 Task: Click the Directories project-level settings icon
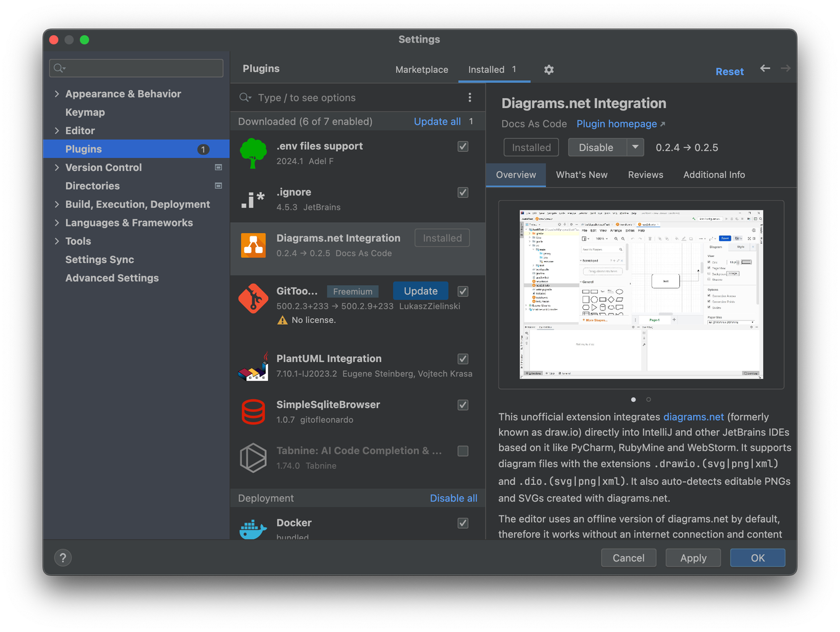click(x=218, y=186)
